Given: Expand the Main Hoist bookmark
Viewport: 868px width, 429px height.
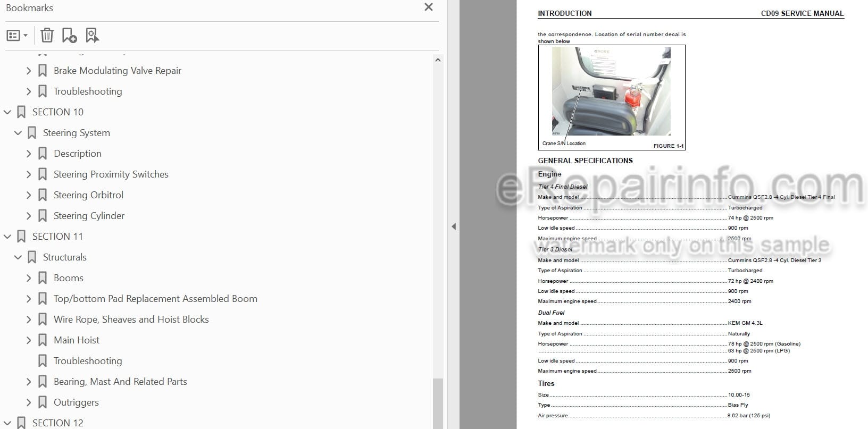Looking at the screenshot, I should pos(29,340).
